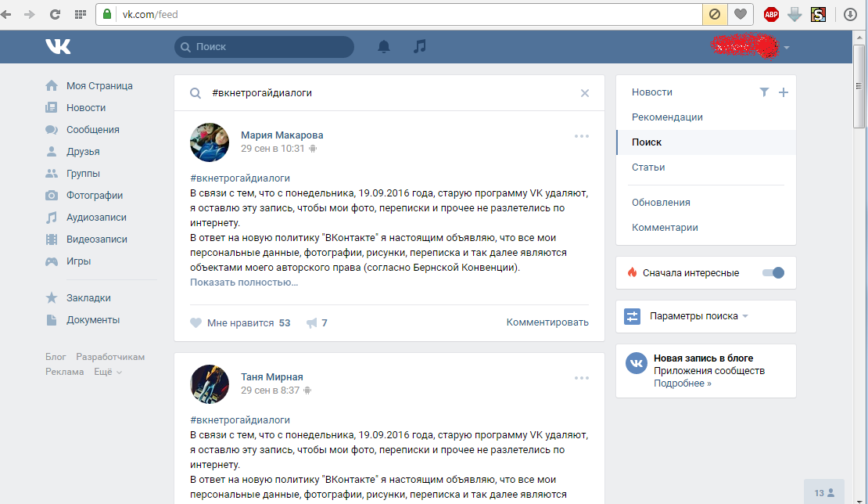Image resolution: width=868 pixels, height=504 pixels.
Task: Expand the Параметры поиска dropdown
Action: (x=699, y=316)
